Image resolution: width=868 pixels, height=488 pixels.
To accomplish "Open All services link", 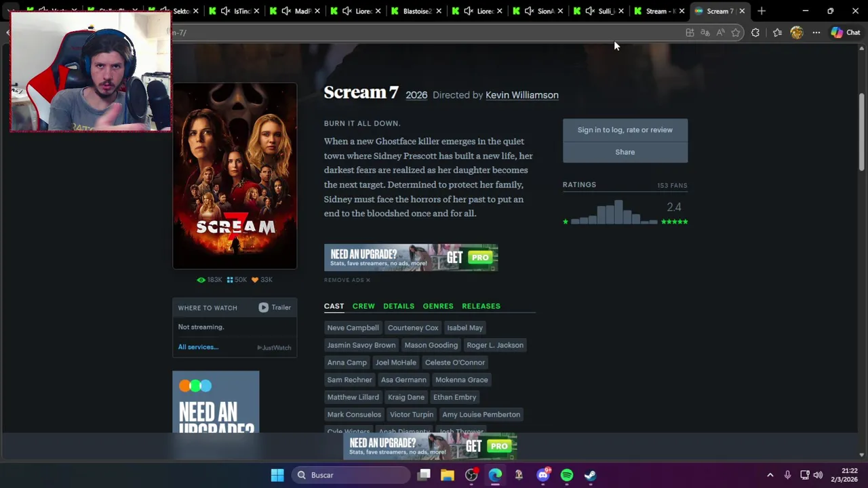I will tap(198, 347).
